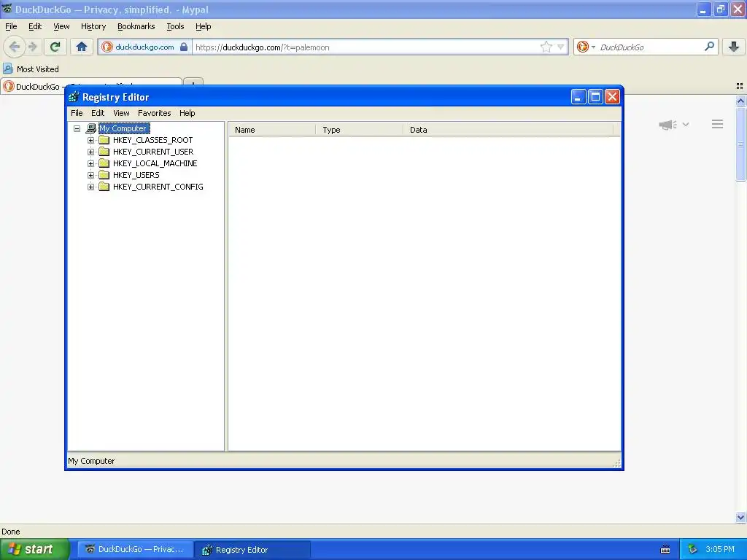The height and width of the screenshot is (560, 747).
Task: Click the browser Back arrow button
Action: click(15, 47)
